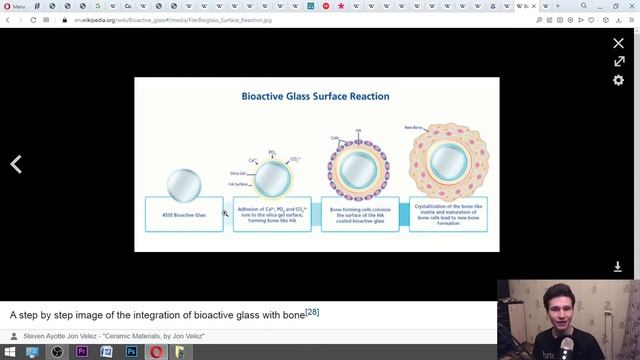The image size is (640, 360).
Task: Switch to the teal calendar-icon tab
Action: 311,6
